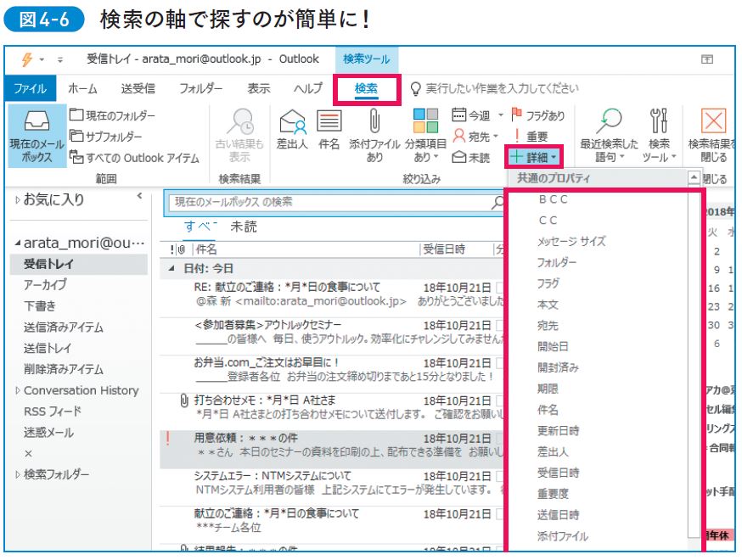The width and height of the screenshot is (742, 560).
Task: Click the 実行したい作業を入力してください box
Action: tap(502, 88)
